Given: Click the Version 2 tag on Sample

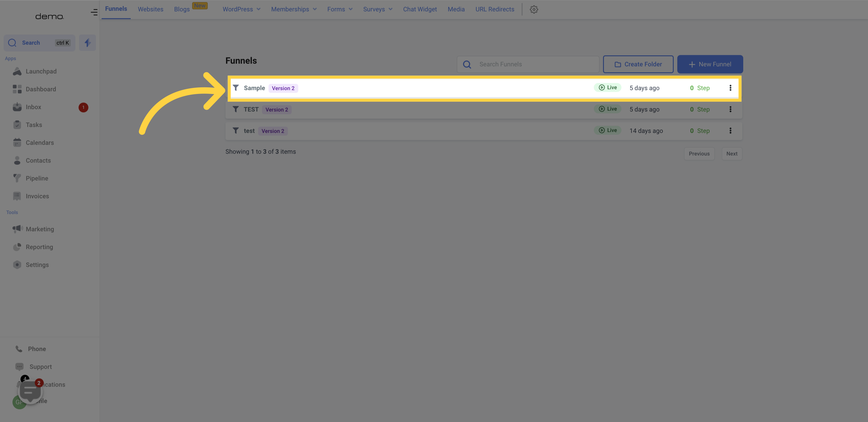Looking at the screenshot, I should [x=283, y=88].
